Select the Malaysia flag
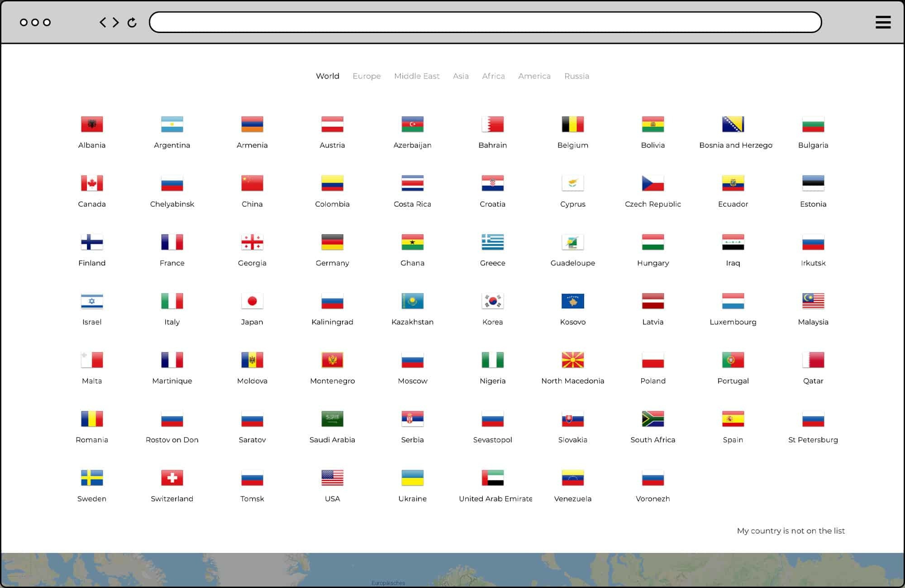 pyautogui.click(x=813, y=301)
